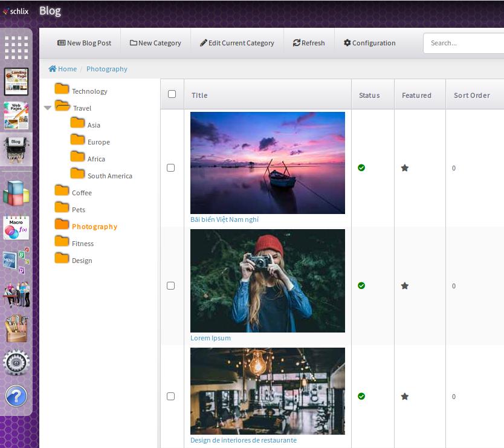Open the Design de interiores de restaurante post
Viewport: 504px width, 448px height.
pos(243,440)
